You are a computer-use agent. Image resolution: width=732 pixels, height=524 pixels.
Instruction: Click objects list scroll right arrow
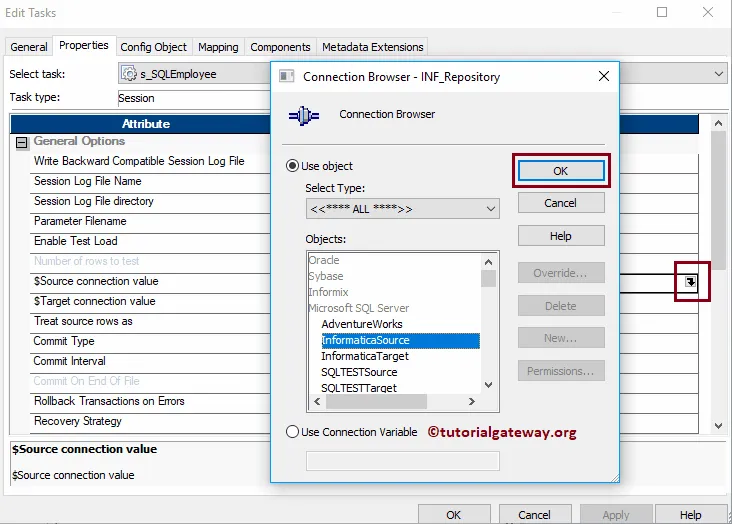pos(472,401)
